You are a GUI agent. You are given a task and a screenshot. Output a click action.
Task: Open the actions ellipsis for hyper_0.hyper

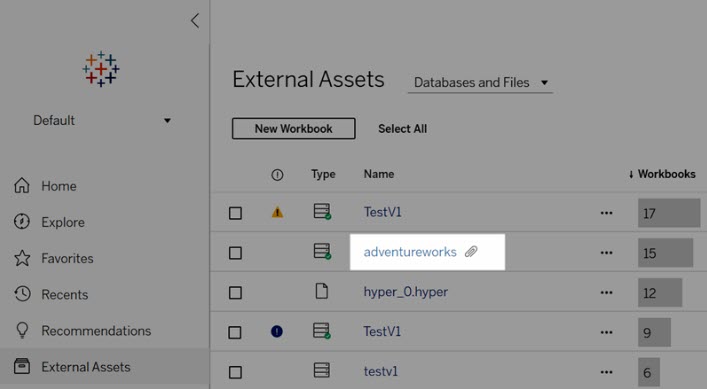click(606, 293)
